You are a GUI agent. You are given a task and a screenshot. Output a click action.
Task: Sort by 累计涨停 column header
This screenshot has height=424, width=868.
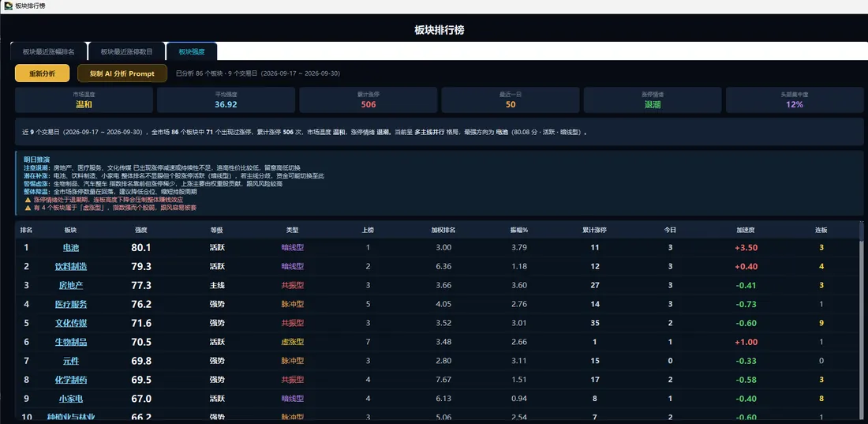pyautogui.click(x=594, y=230)
